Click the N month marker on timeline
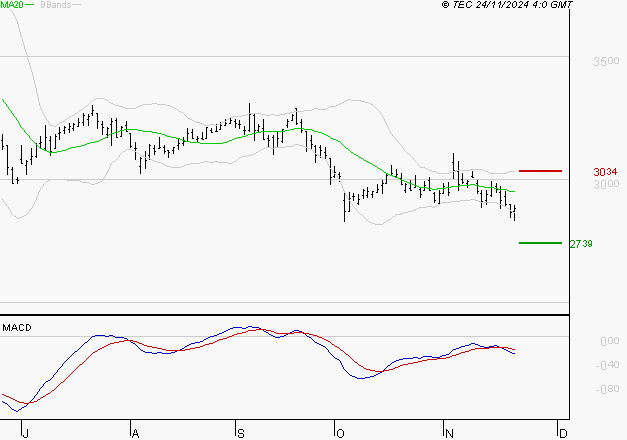Viewport: 627px width, 440px height. tap(449, 434)
